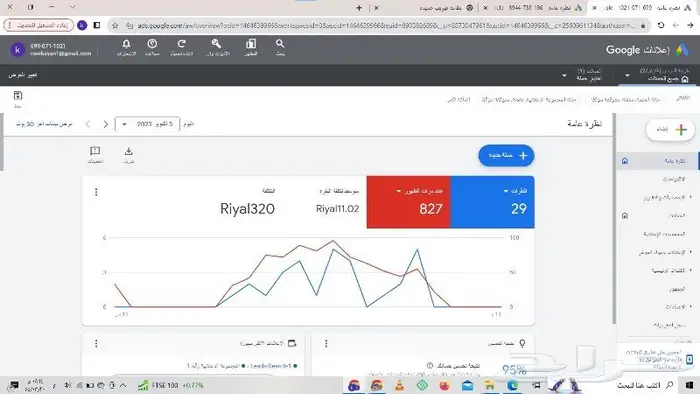
Task: Click the Riyal11.02 average cost per click value
Action: 338,209
